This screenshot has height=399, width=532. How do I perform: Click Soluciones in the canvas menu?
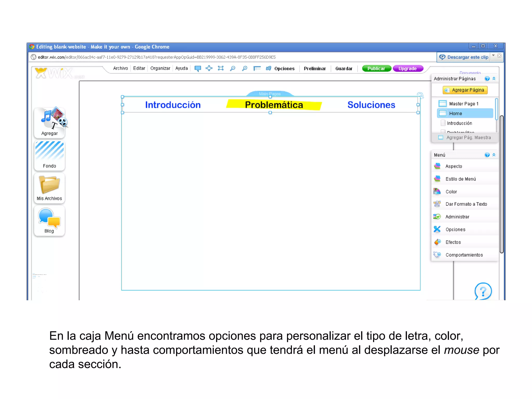pyautogui.click(x=371, y=105)
